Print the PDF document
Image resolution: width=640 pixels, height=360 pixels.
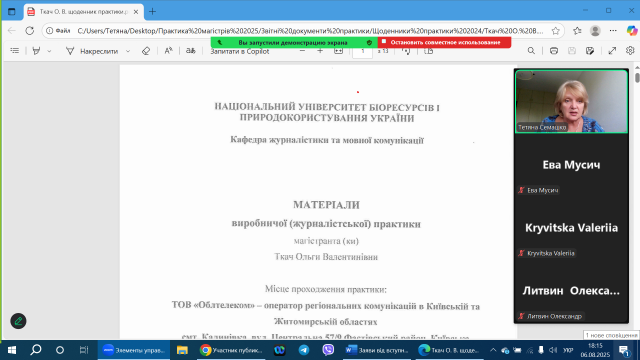pos(554,51)
